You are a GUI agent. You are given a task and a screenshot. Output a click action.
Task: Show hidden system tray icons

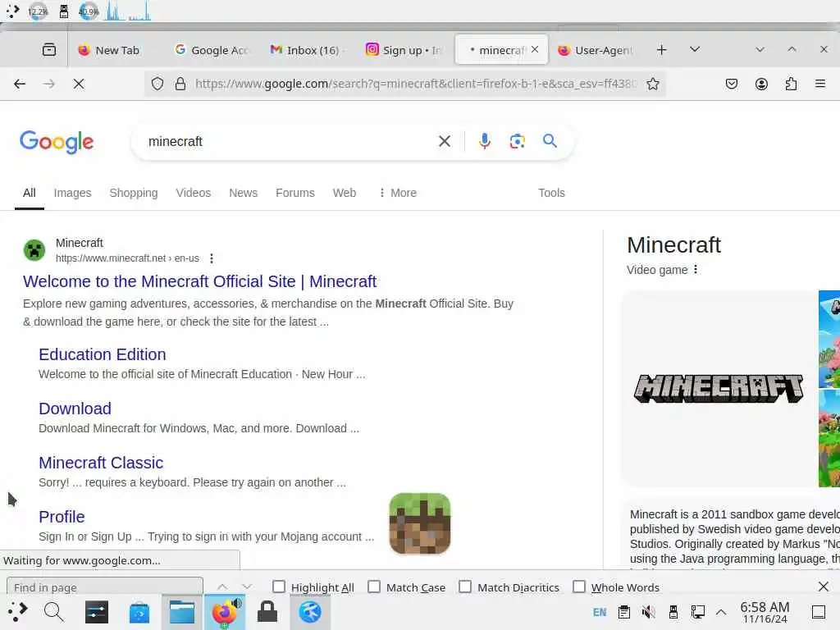(721, 612)
